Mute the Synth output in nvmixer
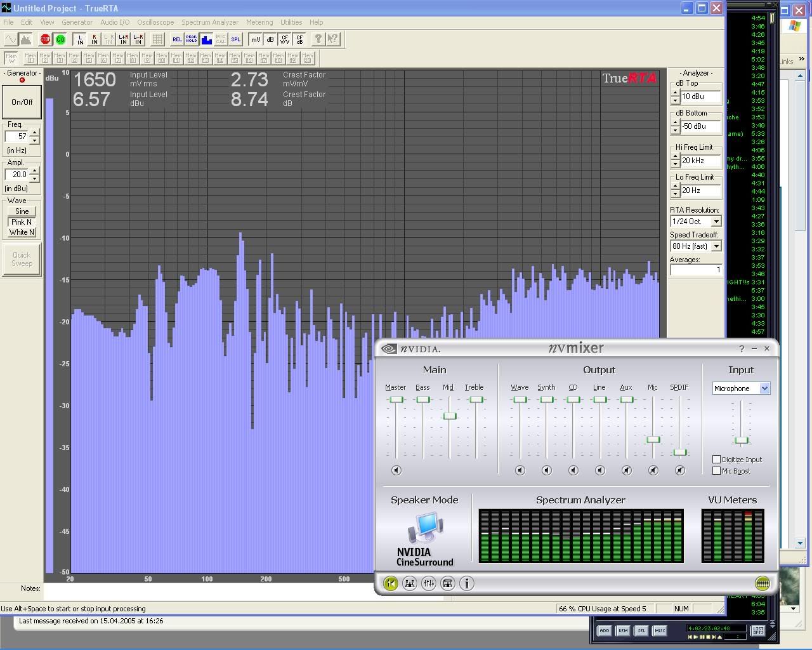812x650 pixels. tap(546, 470)
